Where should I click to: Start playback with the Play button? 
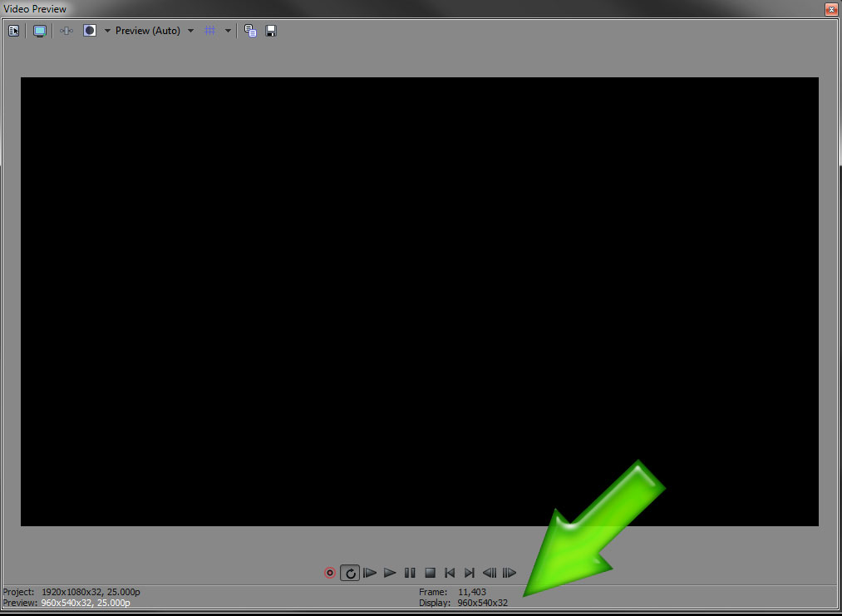coord(390,573)
